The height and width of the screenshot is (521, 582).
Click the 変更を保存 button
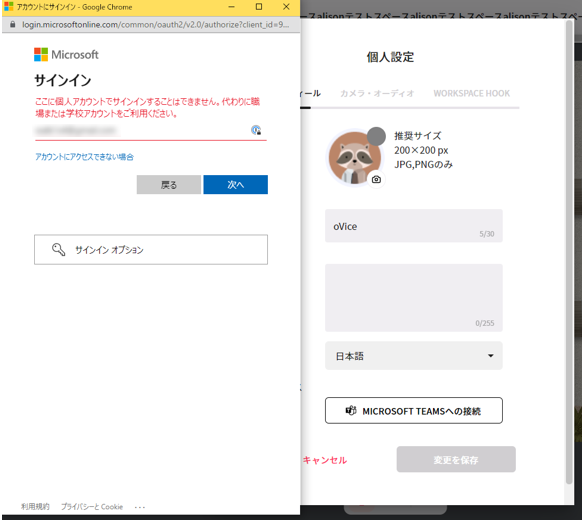click(456, 459)
